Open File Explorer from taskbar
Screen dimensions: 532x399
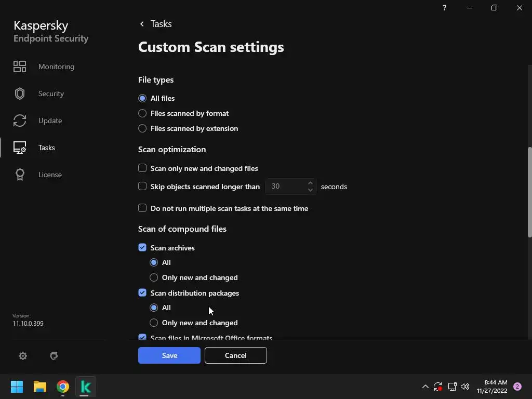(x=39, y=387)
